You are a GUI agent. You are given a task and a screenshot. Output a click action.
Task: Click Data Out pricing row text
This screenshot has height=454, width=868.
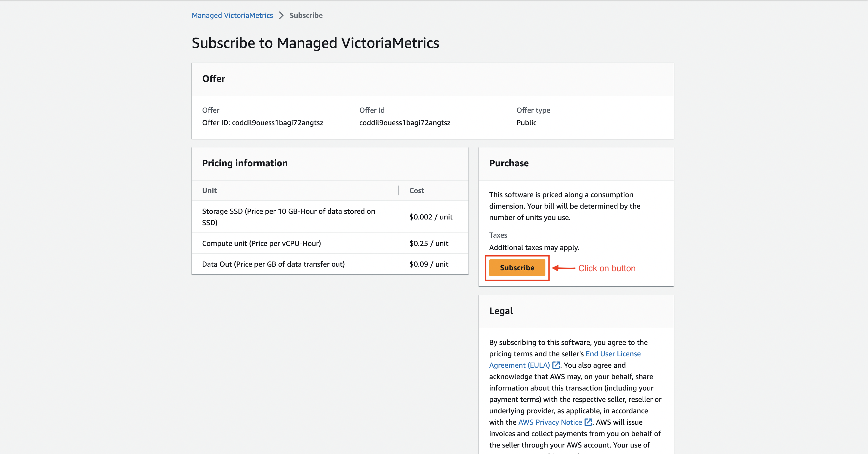pos(273,264)
